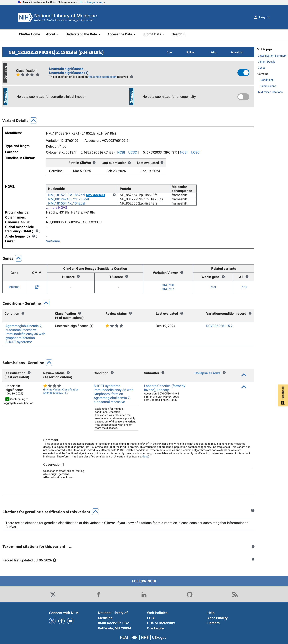Click help icon beside MANE SELECT badge

(114, 195)
